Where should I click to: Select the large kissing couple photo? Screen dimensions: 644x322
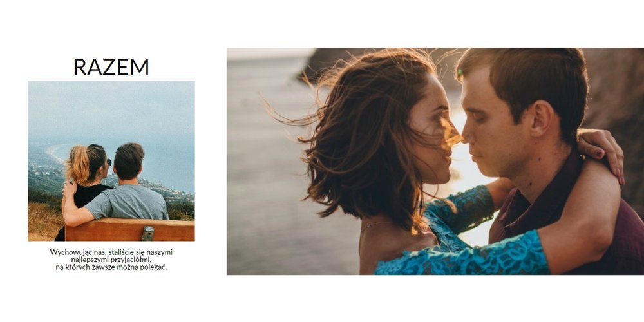(435, 162)
